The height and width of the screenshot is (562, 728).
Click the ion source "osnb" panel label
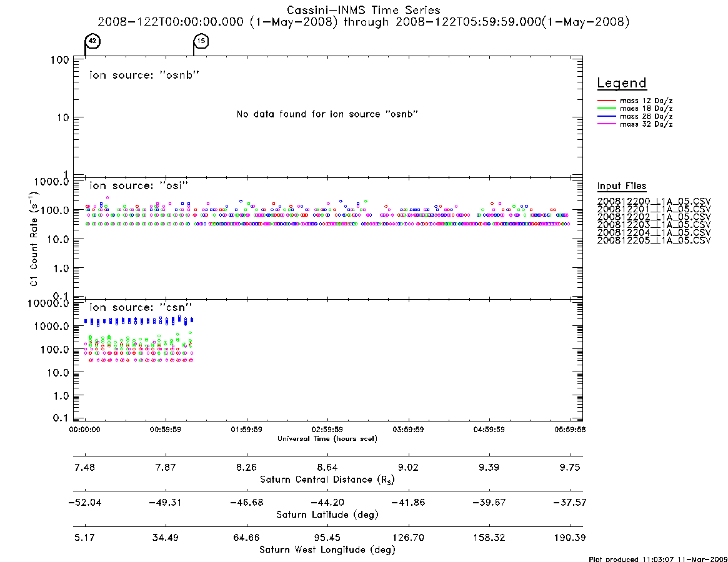click(x=144, y=75)
